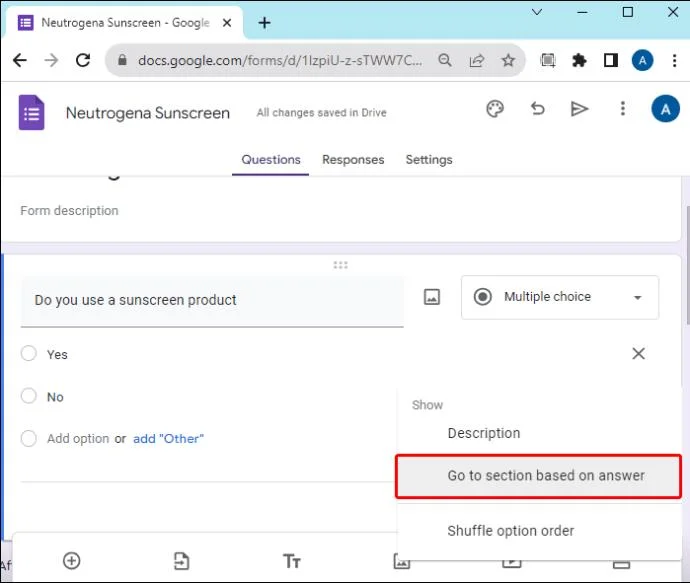
Task: Open the Chrome profile avatar
Action: point(642,60)
